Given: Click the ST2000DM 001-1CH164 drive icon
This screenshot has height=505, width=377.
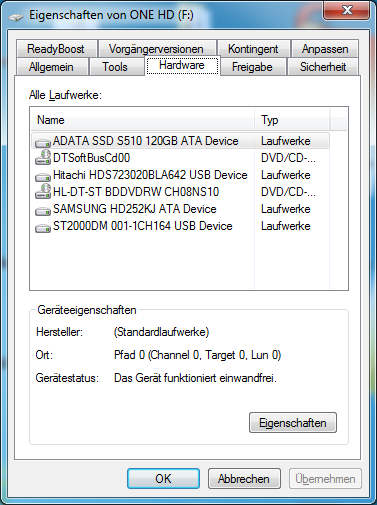Looking at the screenshot, I should (43, 228).
